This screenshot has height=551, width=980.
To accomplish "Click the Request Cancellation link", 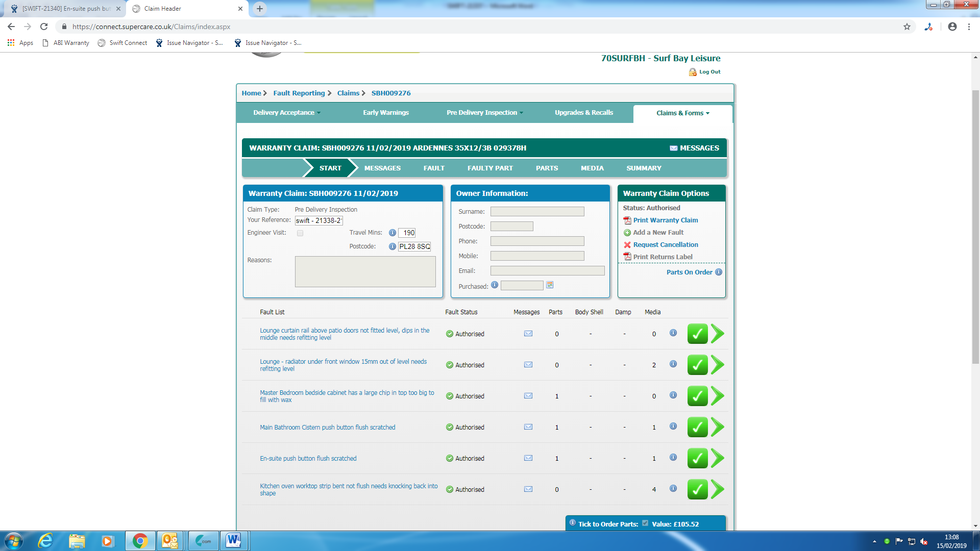I will click(665, 245).
